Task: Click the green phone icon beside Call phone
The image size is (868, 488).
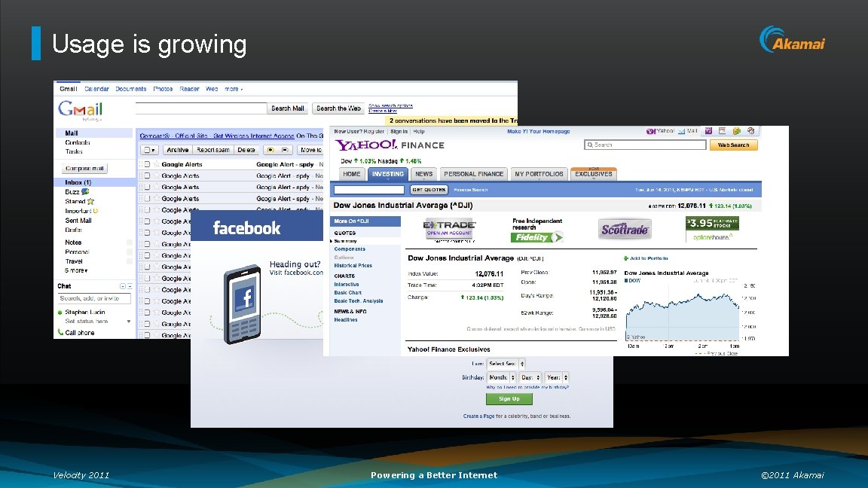Action: 60,332
